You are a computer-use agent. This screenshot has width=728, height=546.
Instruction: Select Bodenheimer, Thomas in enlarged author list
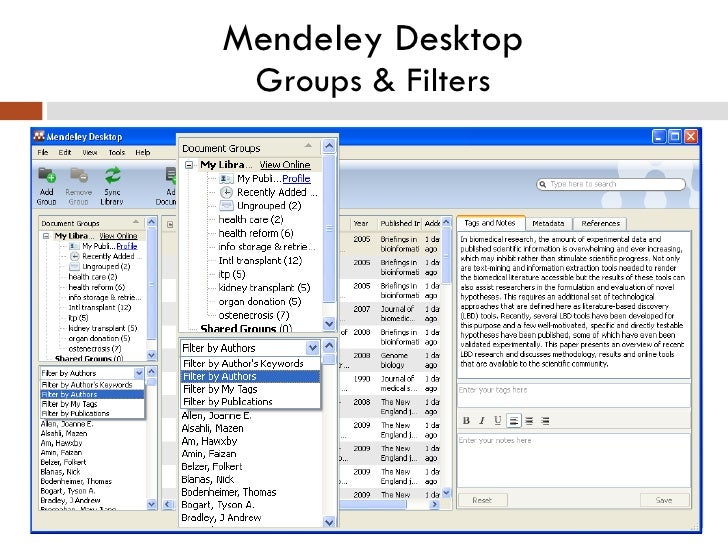[x=229, y=492]
